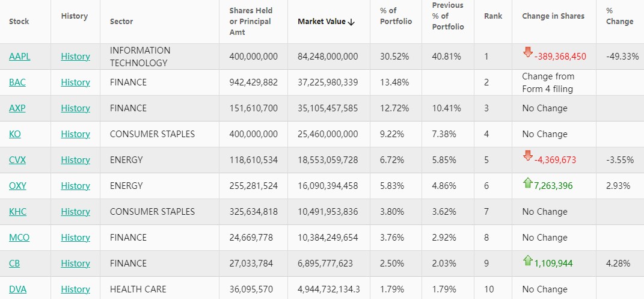Show History for MCO holding
The width and height of the screenshot is (644, 299).
(75, 238)
